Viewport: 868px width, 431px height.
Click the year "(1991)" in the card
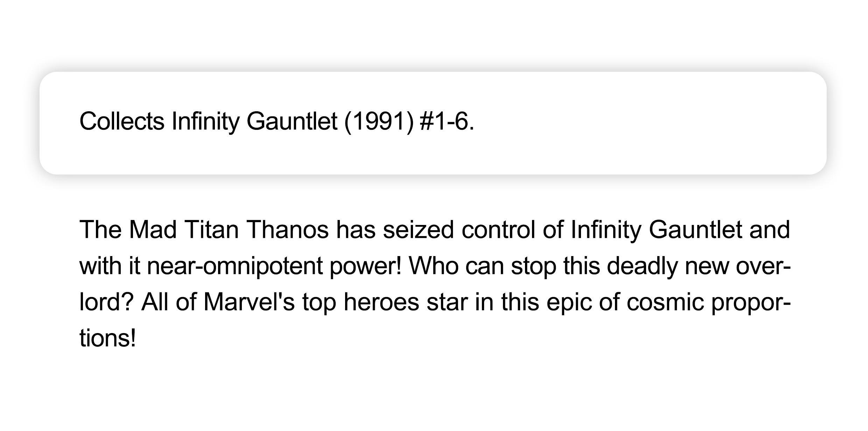(379, 121)
